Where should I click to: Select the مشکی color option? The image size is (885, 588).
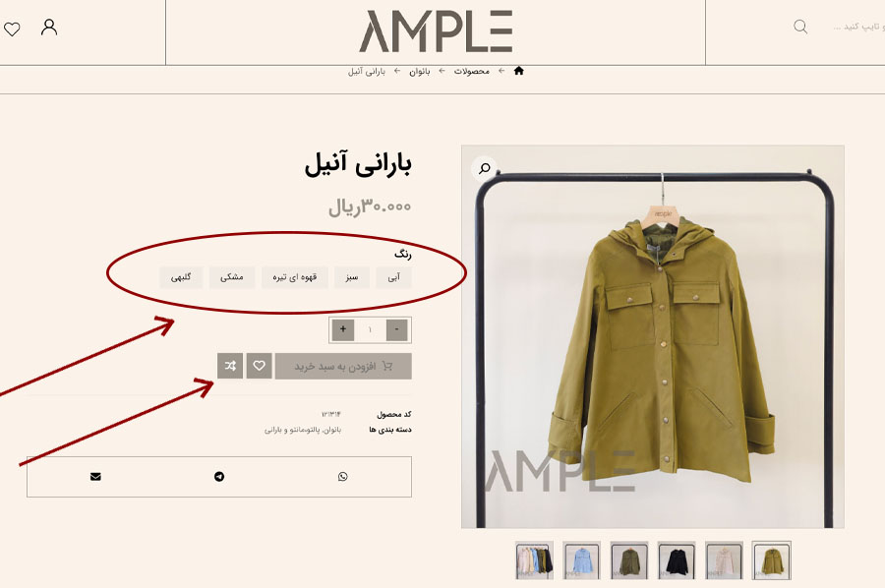click(x=231, y=277)
